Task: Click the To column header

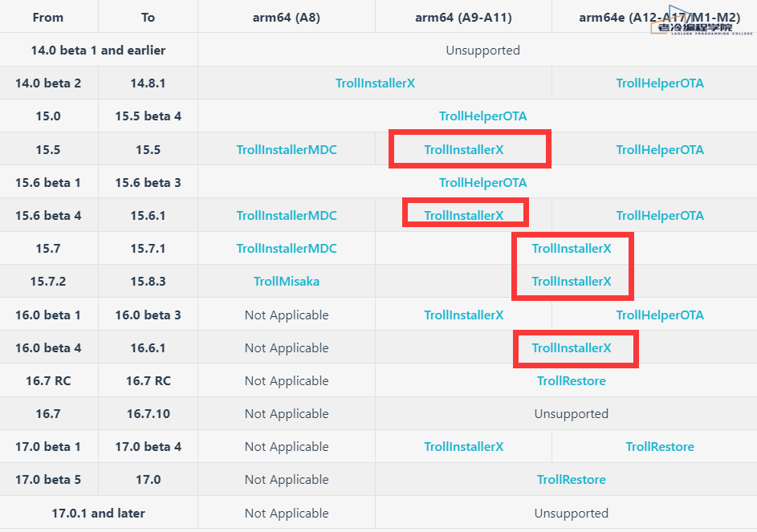Action: pos(148,18)
